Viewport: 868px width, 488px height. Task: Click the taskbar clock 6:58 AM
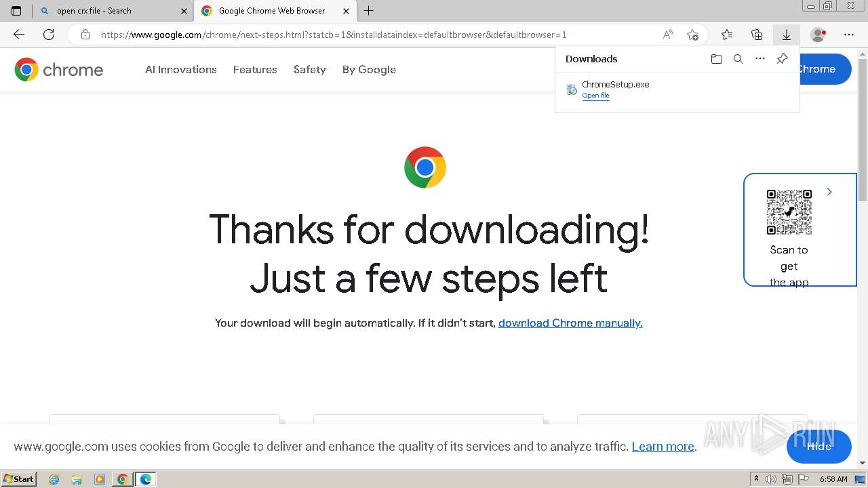coord(833,479)
